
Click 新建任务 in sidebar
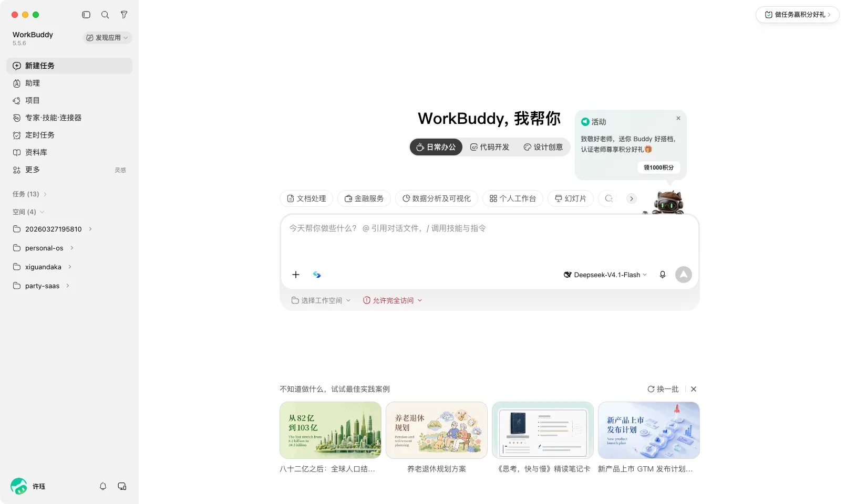tap(69, 66)
